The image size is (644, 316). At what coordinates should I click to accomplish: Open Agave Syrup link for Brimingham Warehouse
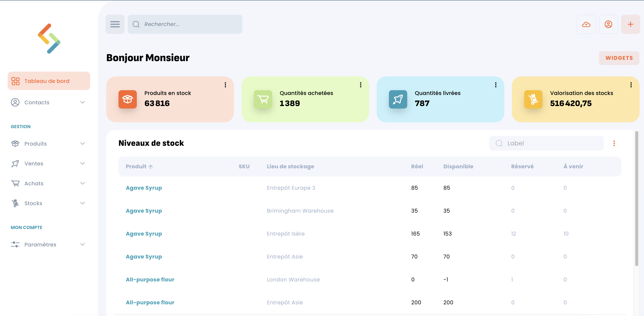144,211
